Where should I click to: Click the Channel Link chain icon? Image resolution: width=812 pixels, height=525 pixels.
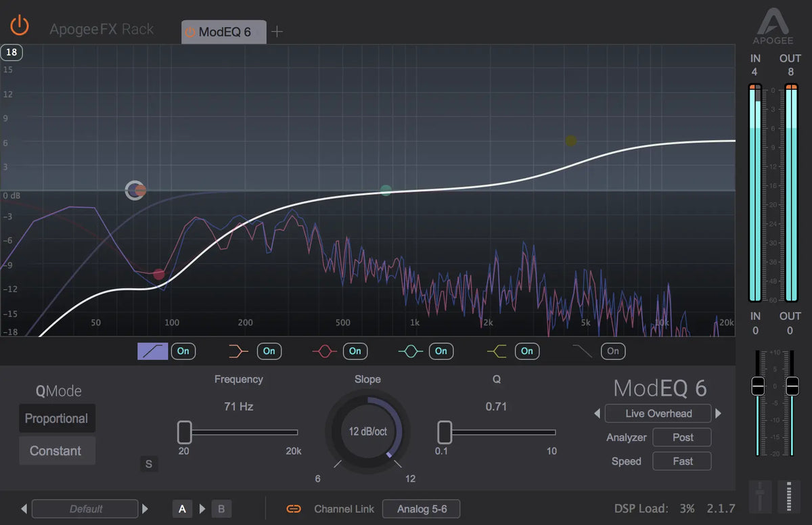[x=293, y=509]
